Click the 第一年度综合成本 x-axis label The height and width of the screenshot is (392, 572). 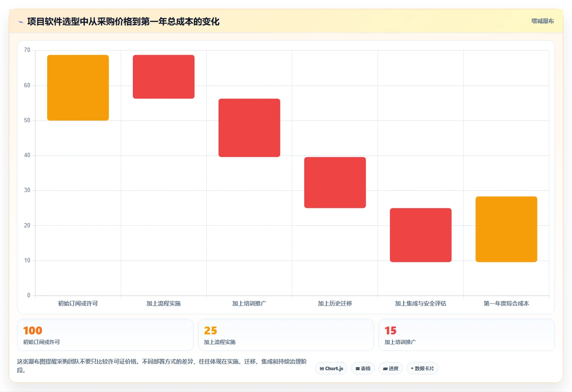[x=506, y=303]
